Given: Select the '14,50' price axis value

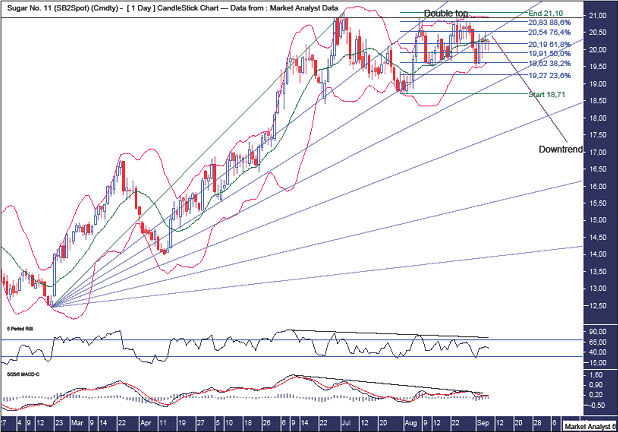Looking at the screenshot, I should [x=598, y=237].
